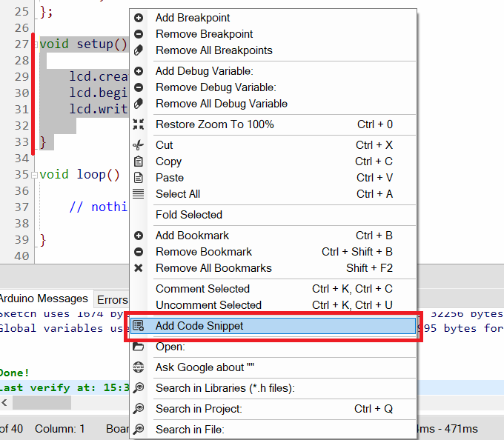The image size is (504, 440).
Task: Choose Search in Project menu entry
Action: [x=199, y=409]
